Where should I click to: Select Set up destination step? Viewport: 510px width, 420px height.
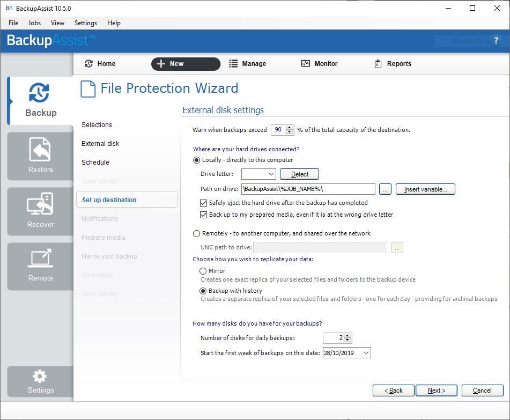point(127,200)
